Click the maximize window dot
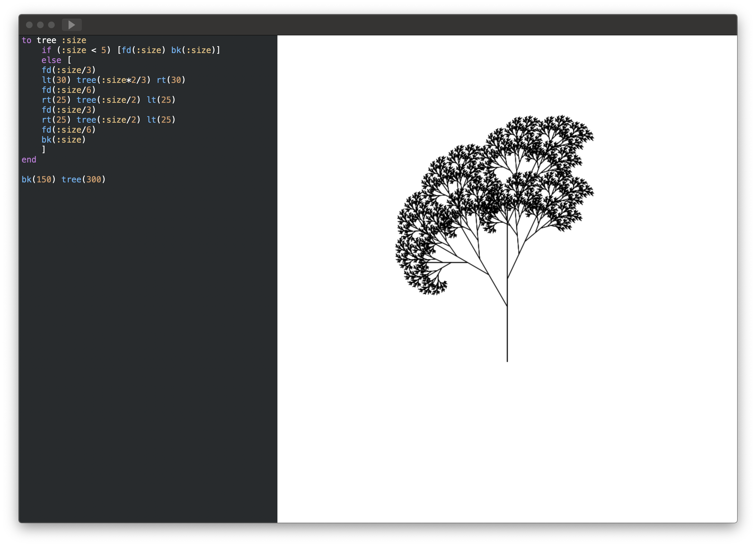This screenshot has height=546, width=756. pos(51,25)
